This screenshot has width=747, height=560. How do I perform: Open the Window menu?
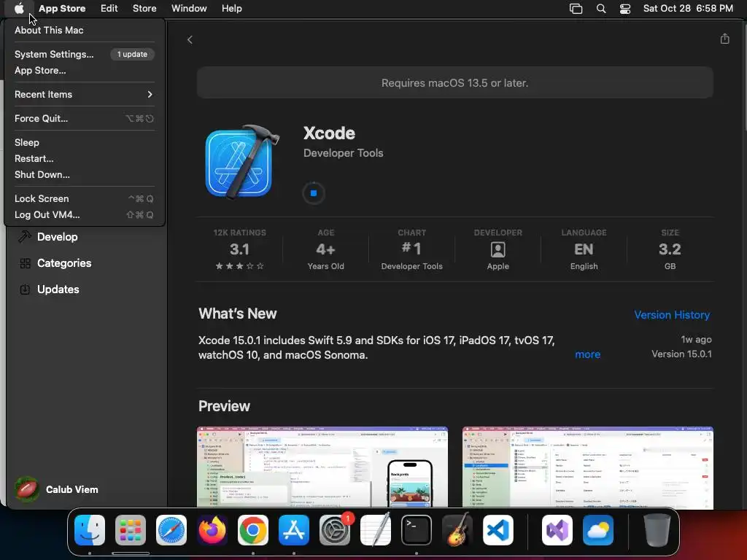pyautogui.click(x=189, y=8)
